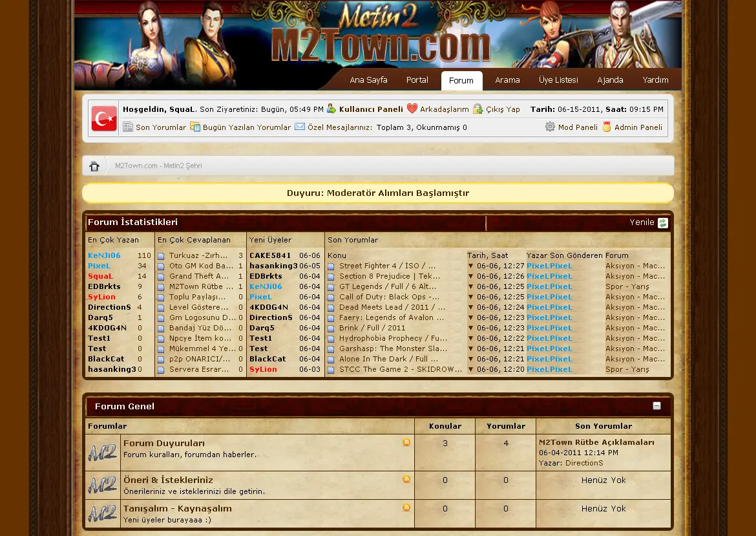Viewport: 756px width, 536px height.
Task: Log out via Çıkış Yap
Action: tap(503, 109)
